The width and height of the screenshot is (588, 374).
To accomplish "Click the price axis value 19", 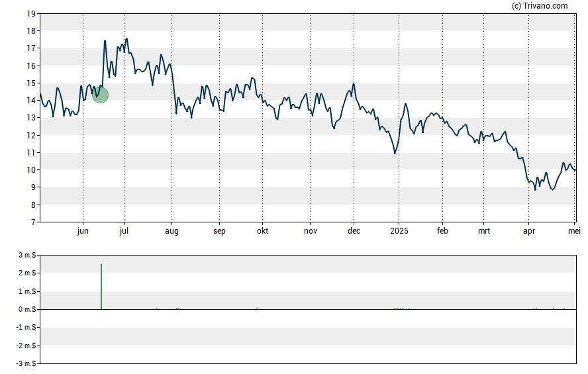I will [31, 14].
